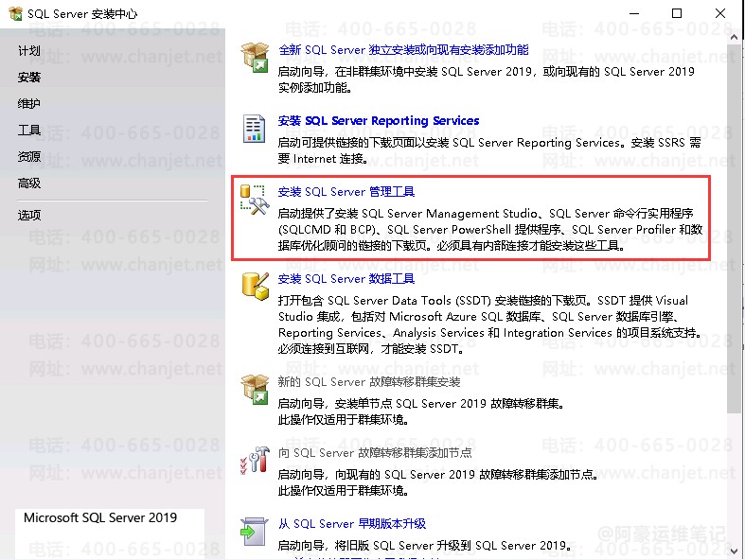
Task: Close the SQL Server 安装中心 window
Action: 720,13
